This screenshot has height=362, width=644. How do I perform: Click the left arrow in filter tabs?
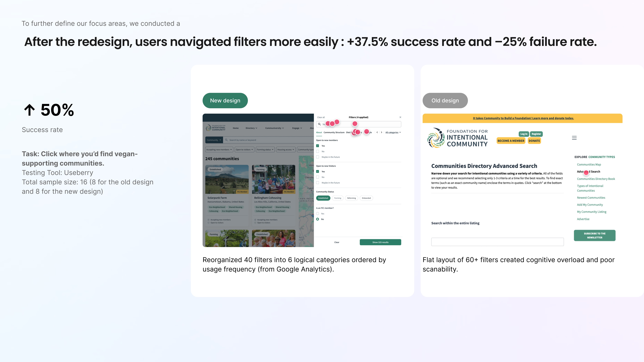pyautogui.click(x=377, y=132)
